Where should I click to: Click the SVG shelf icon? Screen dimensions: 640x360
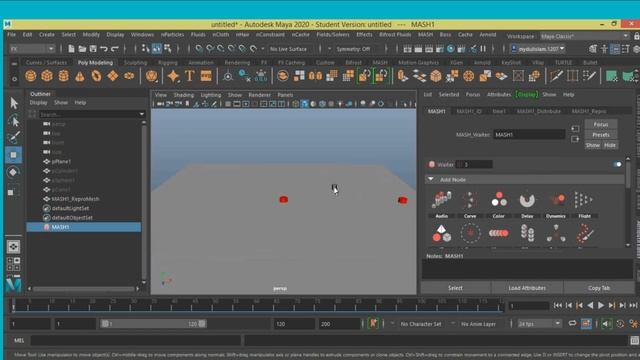click(206, 76)
